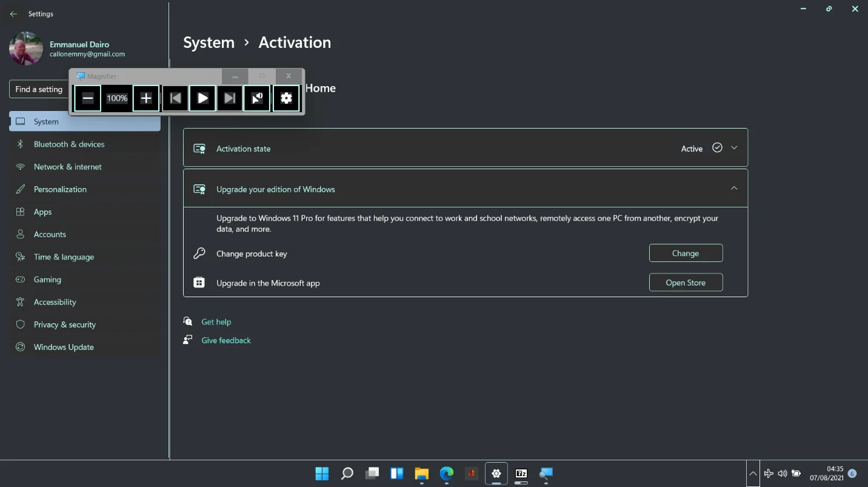
Task: Zoom out with the Magnifier minus button
Action: pyautogui.click(x=88, y=98)
